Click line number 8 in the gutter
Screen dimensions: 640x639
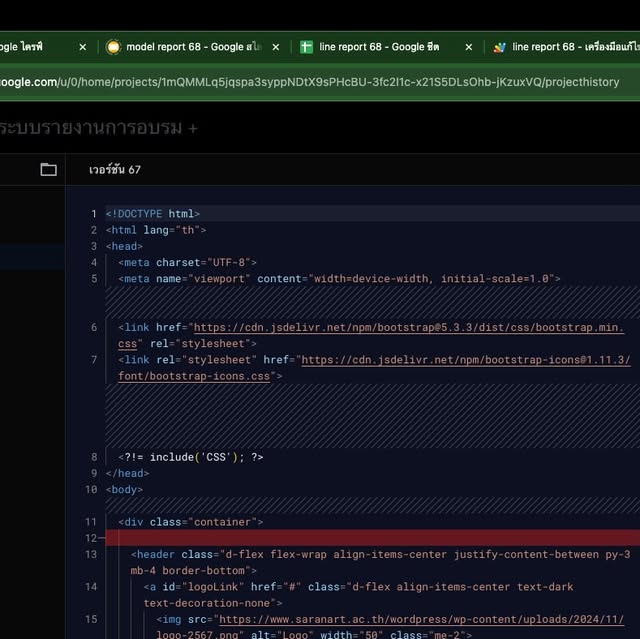coord(94,457)
